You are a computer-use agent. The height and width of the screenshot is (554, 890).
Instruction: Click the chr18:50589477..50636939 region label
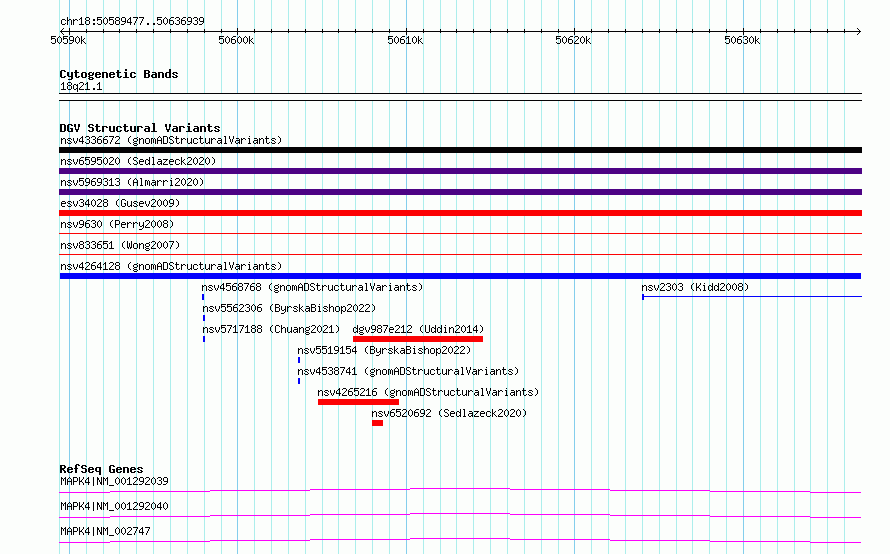[132, 21]
